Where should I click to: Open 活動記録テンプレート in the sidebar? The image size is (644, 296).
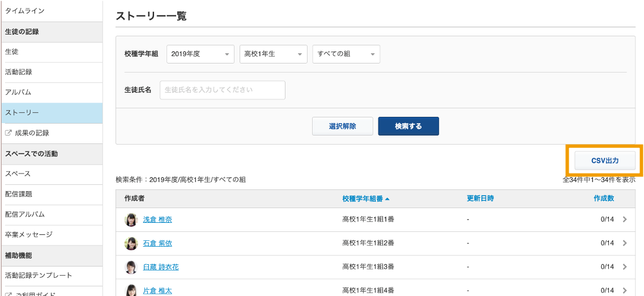52,276
